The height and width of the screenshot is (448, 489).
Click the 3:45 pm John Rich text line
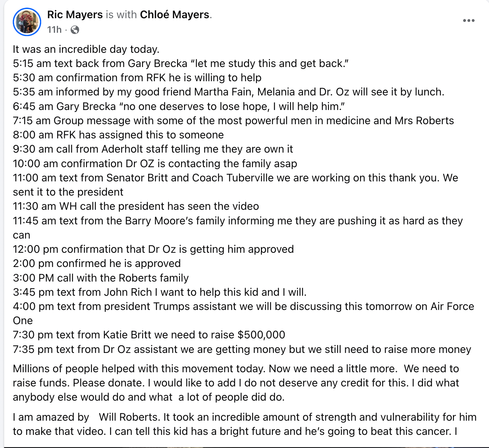point(160,292)
